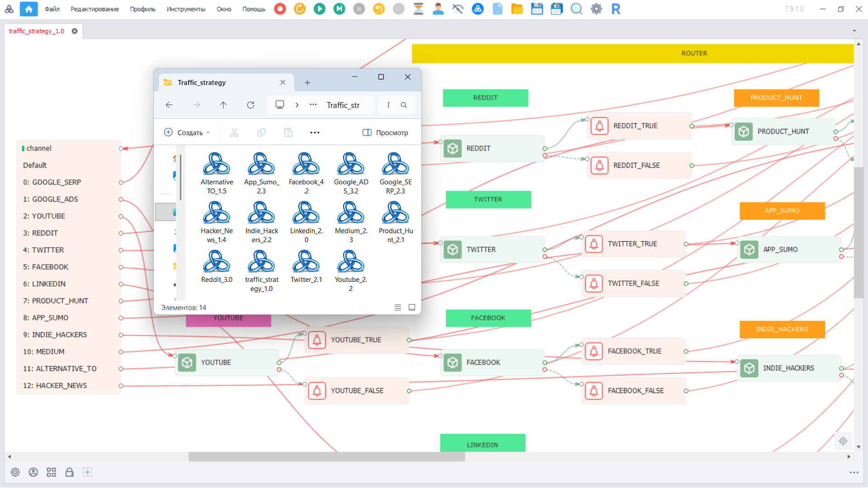Open the Редактирование menu
This screenshot has width=868, height=488.
94,9
